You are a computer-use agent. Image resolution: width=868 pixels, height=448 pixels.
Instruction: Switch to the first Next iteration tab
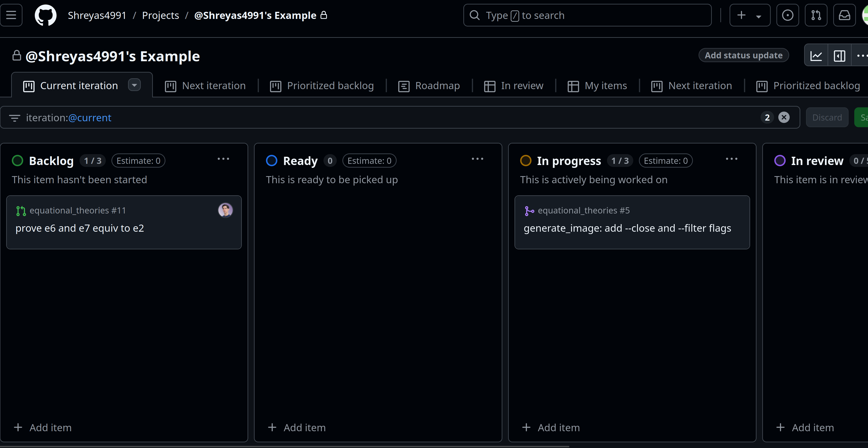205,86
